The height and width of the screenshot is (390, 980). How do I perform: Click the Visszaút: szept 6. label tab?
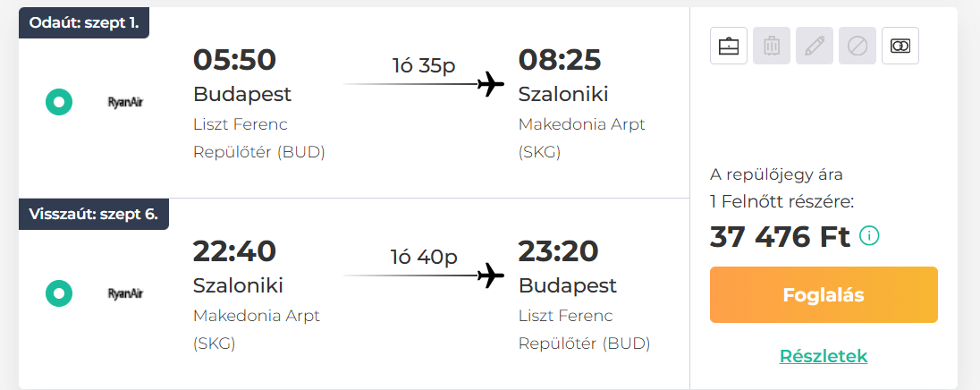point(94,215)
